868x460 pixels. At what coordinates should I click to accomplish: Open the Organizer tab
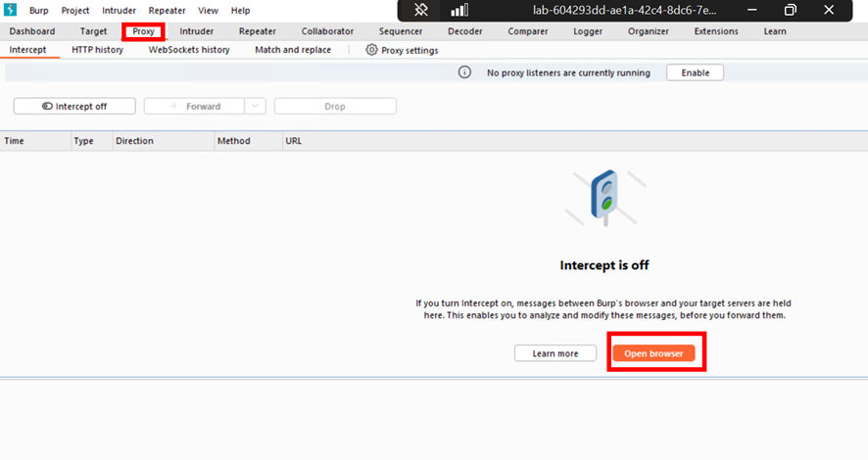click(x=649, y=31)
